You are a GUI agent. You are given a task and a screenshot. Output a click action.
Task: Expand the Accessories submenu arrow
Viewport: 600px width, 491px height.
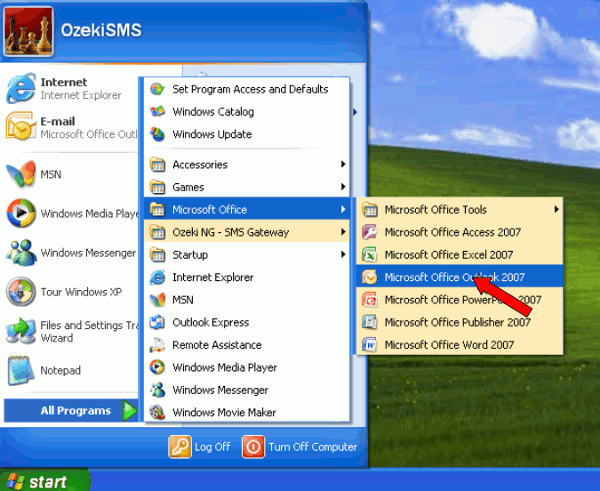click(343, 164)
